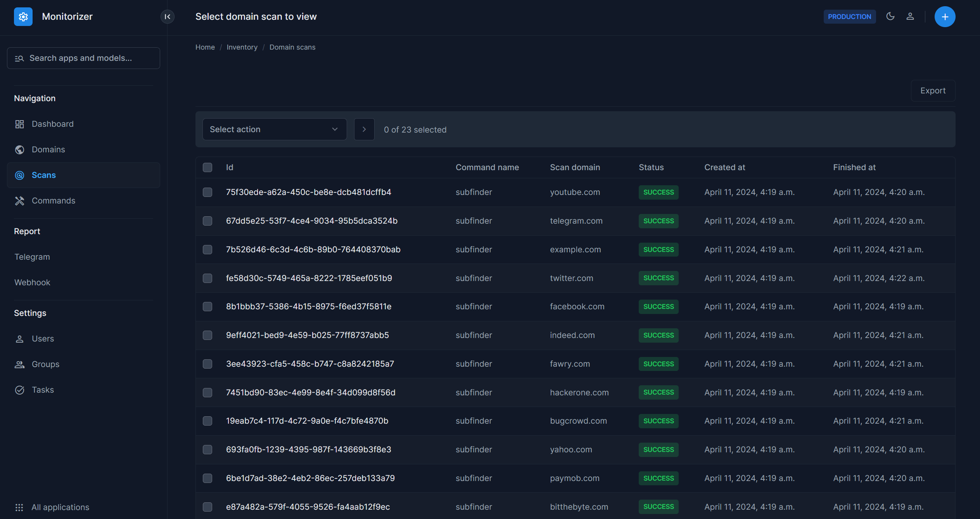Toggle dark mode with the moon icon
This screenshot has width=980, height=519.
pyautogui.click(x=890, y=16)
